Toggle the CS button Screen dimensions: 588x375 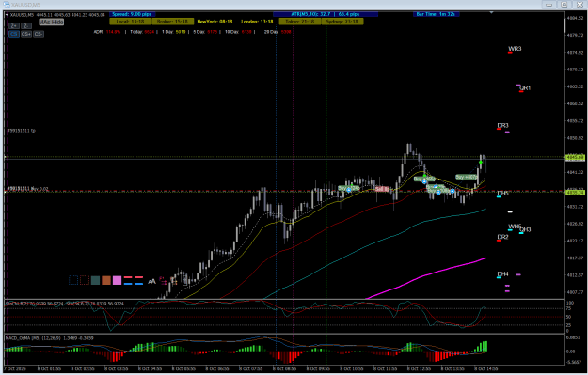tap(14, 34)
